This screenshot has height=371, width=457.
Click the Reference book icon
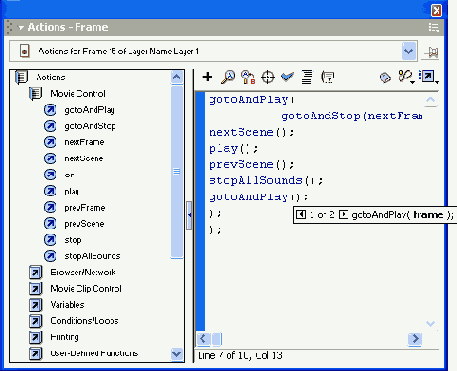pyautogui.click(x=385, y=78)
